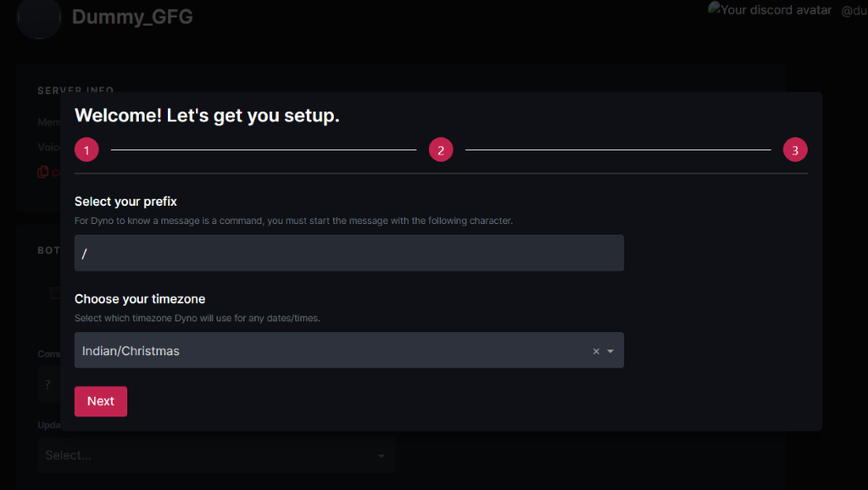The image size is (868, 490).
Task: Click the Dummy_GFG server avatar circle
Action: (x=39, y=17)
